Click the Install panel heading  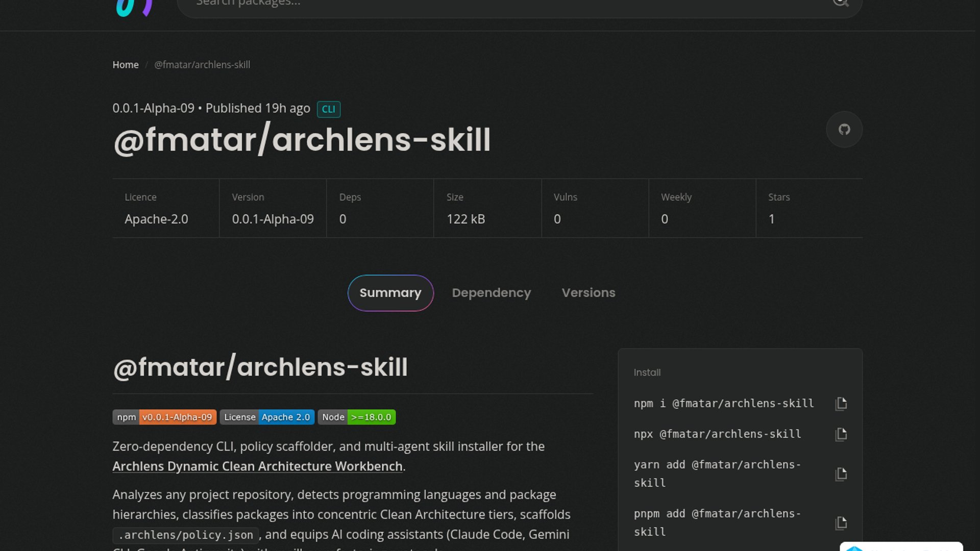[x=647, y=373]
